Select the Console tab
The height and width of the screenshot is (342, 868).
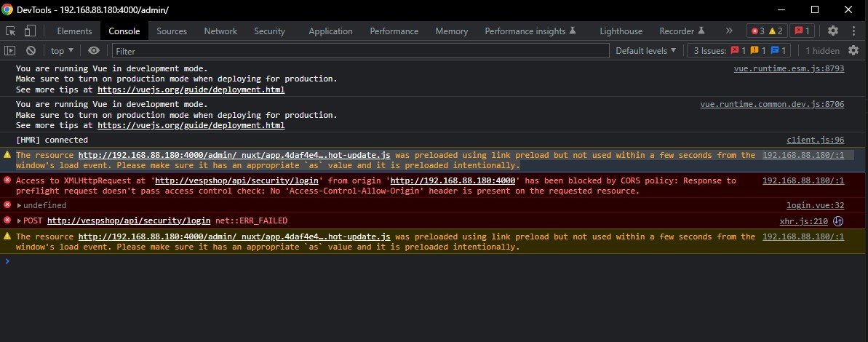point(124,31)
